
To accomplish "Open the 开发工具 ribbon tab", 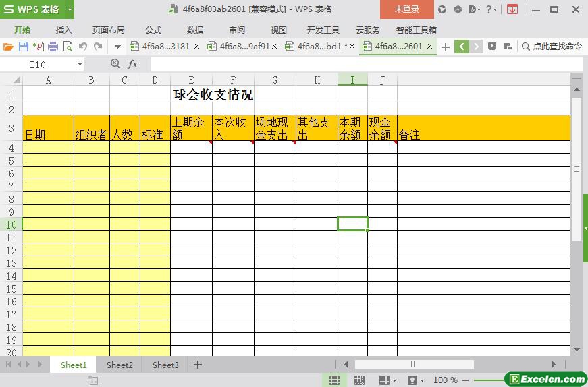I will click(323, 30).
